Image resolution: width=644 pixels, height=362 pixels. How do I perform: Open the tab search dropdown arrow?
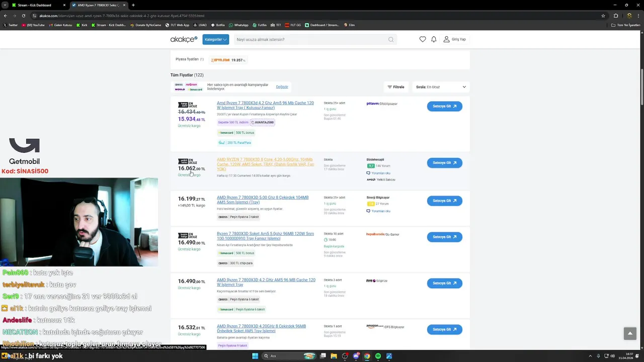click(5, 5)
